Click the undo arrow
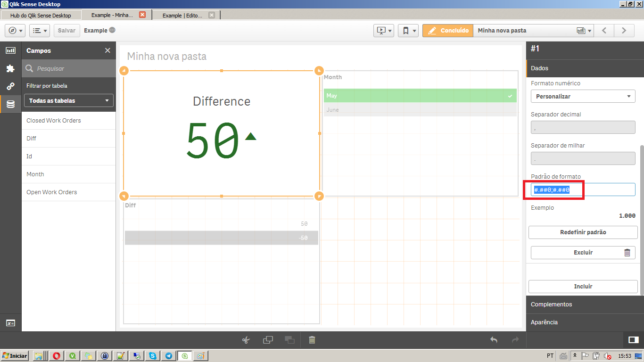This screenshot has width=644, height=362. tap(494, 340)
